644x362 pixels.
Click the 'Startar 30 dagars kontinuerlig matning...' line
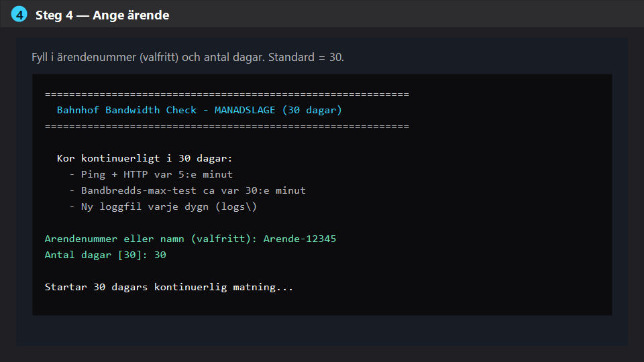point(169,287)
